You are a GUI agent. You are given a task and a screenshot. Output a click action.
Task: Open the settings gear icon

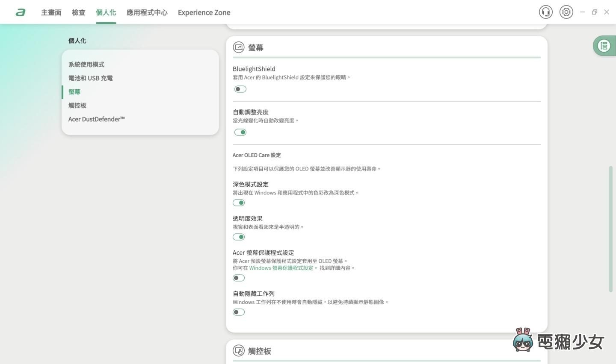[566, 12]
